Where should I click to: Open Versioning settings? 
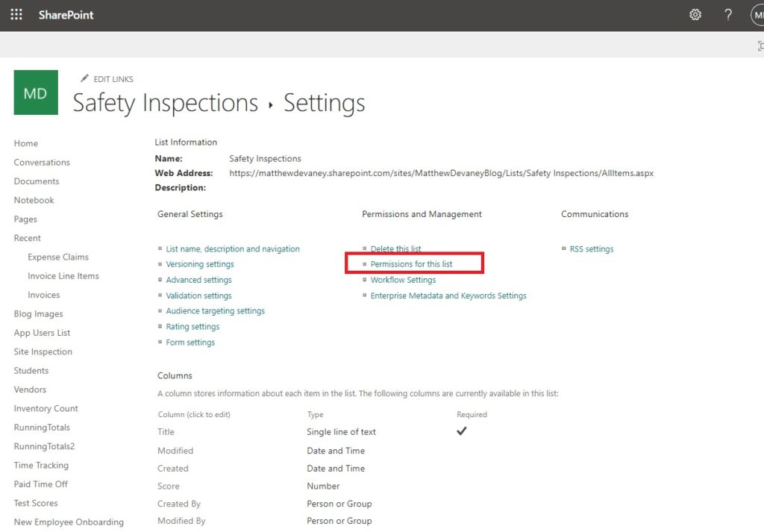tap(200, 264)
